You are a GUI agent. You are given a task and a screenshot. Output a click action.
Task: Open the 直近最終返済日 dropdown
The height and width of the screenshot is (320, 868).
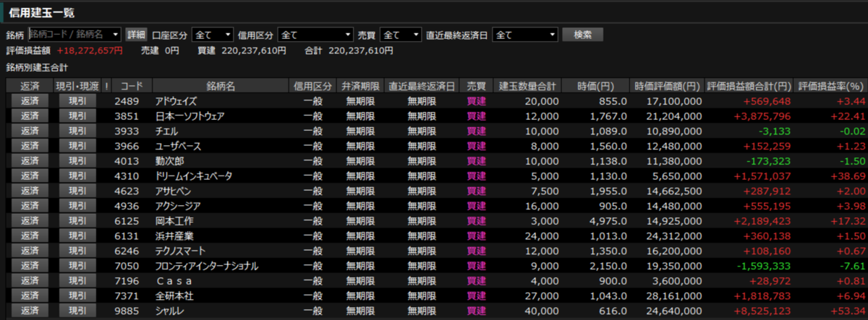525,34
